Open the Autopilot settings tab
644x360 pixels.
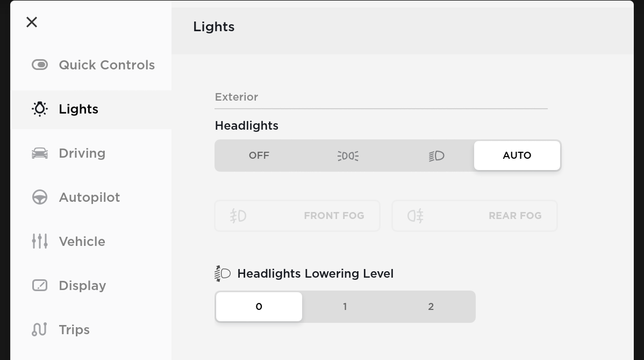[89, 197]
